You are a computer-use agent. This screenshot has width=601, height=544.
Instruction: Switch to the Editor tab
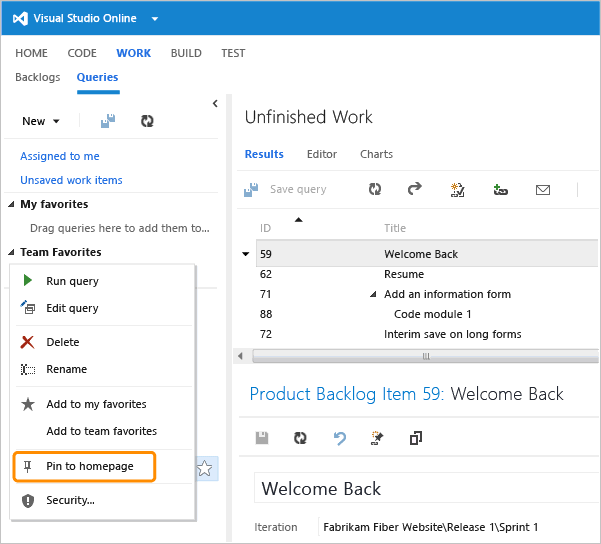322,154
